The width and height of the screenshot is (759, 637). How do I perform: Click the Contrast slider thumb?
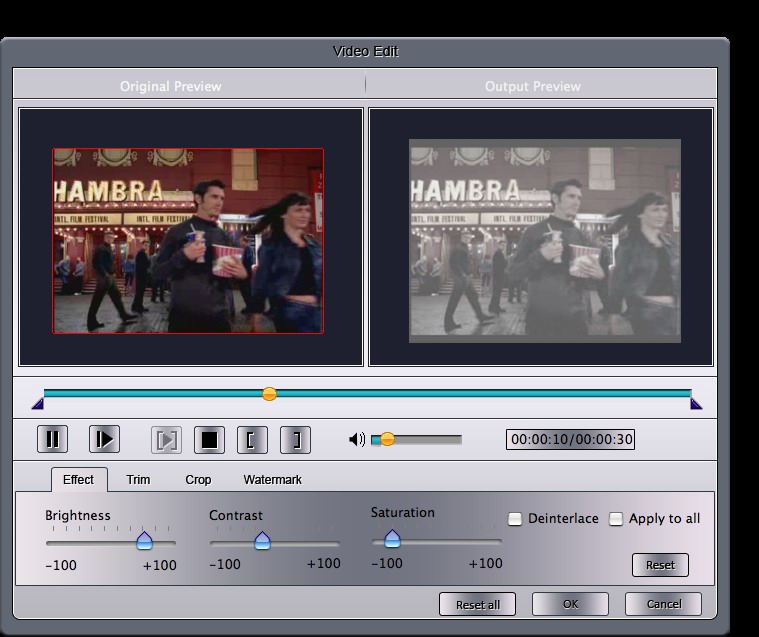[x=262, y=540]
